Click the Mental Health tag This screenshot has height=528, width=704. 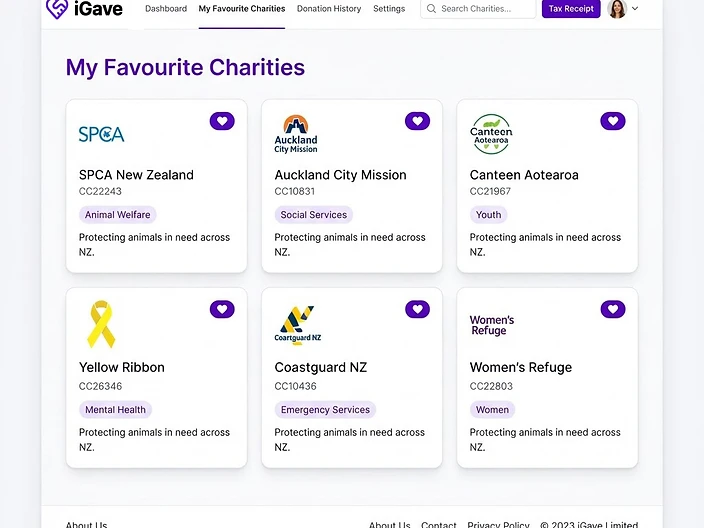pyautogui.click(x=115, y=409)
